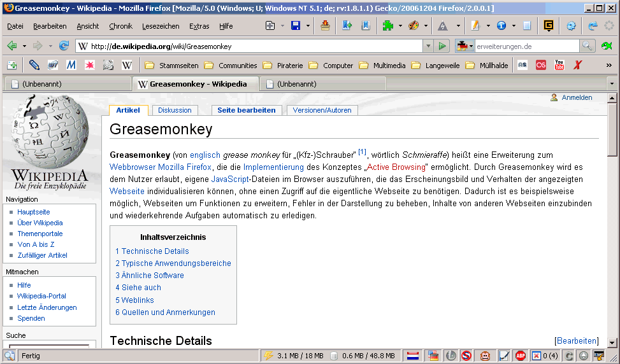Screen dimensions: 620x364
Task: Click the vertical scrollbar down arrow
Action: (612, 342)
